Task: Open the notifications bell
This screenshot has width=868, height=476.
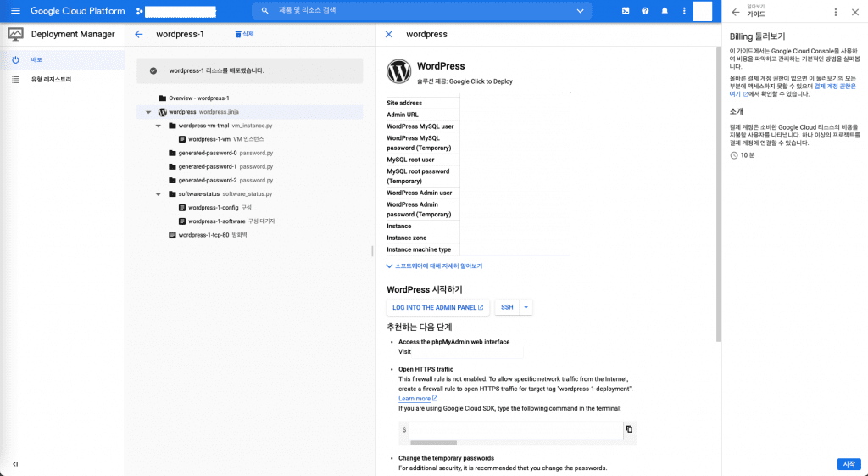Action: point(665,11)
